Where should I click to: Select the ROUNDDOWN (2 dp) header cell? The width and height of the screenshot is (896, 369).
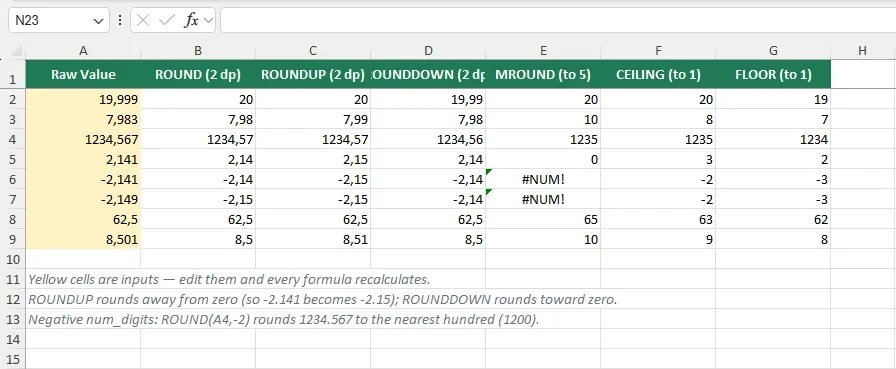428,74
